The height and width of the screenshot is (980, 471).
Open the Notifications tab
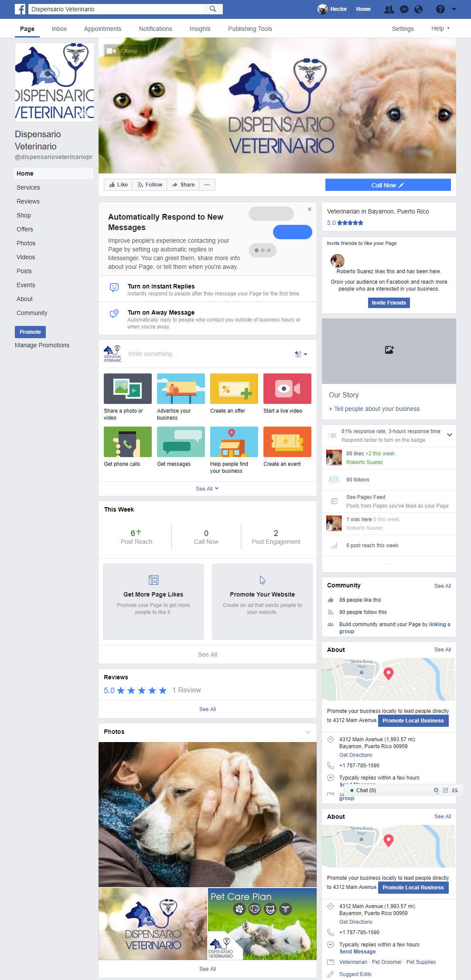click(x=155, y=29)
